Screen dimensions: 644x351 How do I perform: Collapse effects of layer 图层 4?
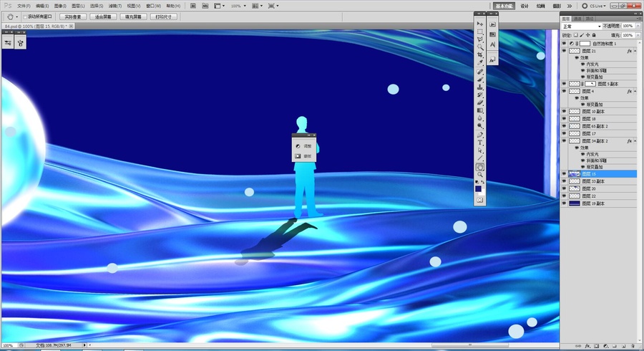coord(635,91)
